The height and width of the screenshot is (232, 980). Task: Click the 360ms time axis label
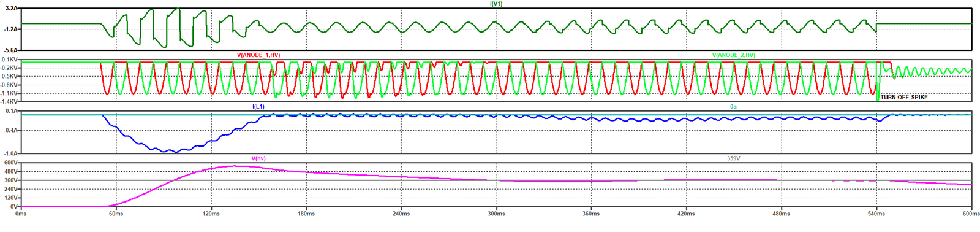point(591,214)
